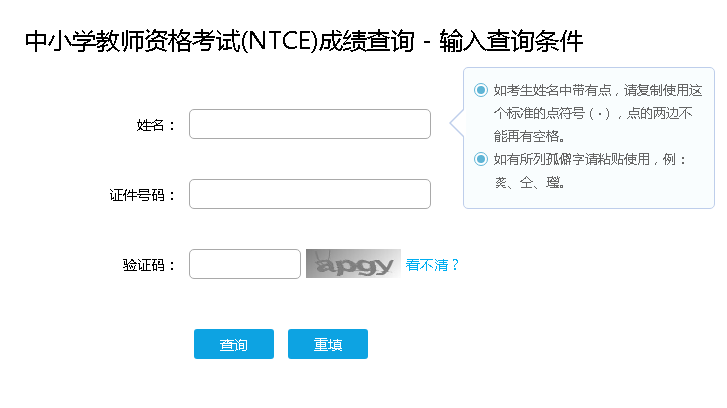Click the rare characters example line
727x408 pixels.
[x=529, y=183]
